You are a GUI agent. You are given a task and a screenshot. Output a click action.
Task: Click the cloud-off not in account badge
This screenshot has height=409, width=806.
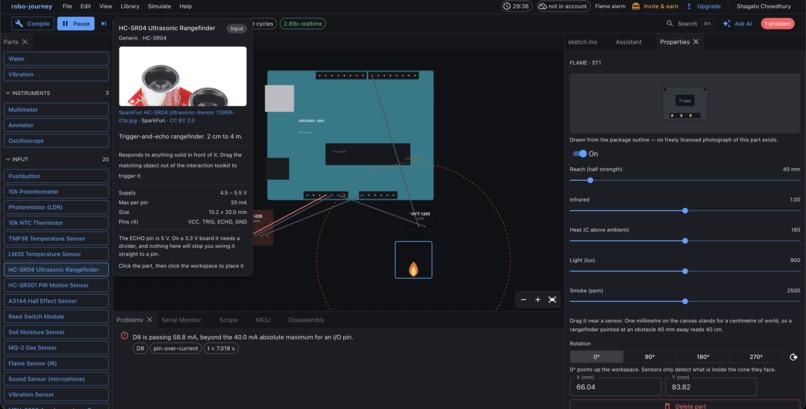[563, 6]
